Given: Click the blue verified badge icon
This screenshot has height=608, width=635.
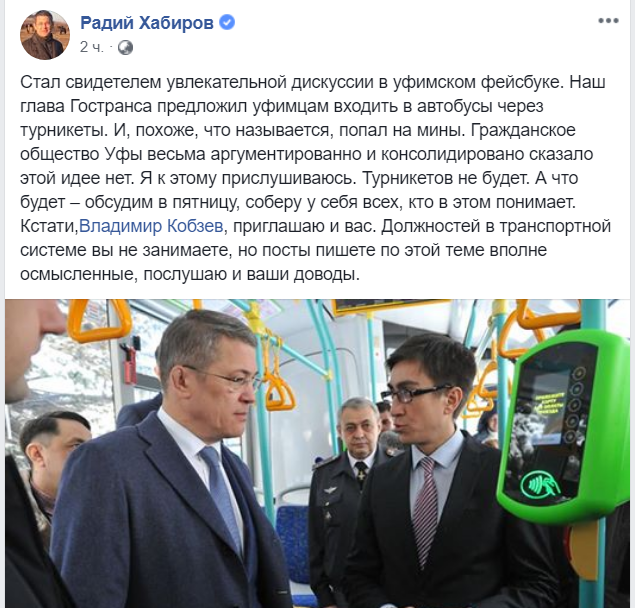Looking at the screenshot, I should click(x=227, y=22).
